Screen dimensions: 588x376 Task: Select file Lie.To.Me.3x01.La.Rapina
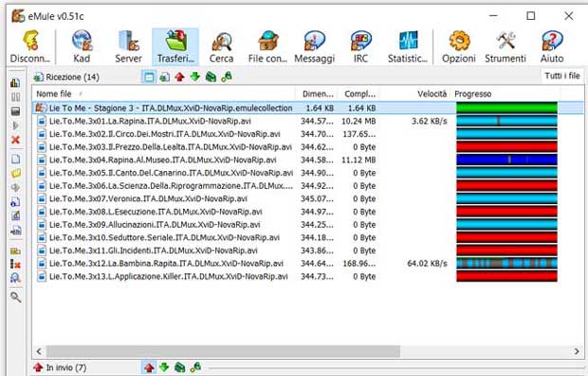[x=307, y=121]
